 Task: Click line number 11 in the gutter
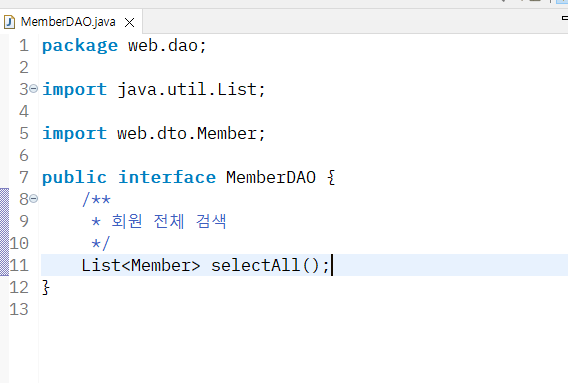tap(19, 265)
